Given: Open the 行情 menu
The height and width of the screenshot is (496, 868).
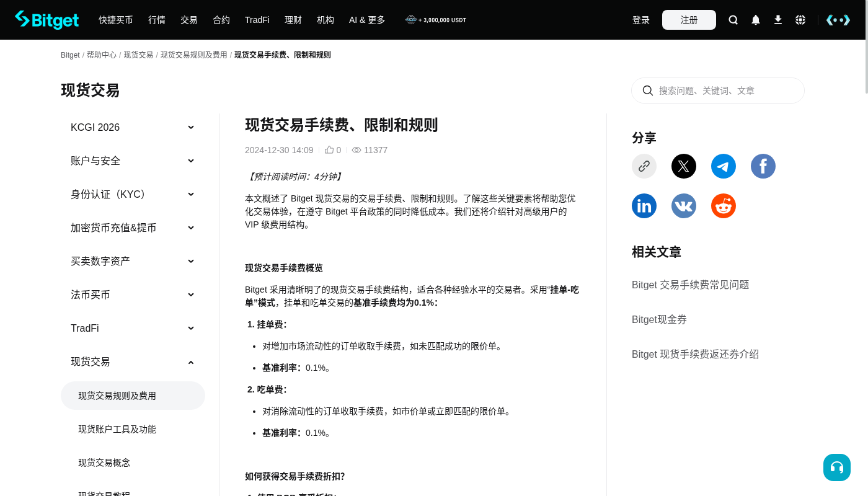Looking at the screenshot, I should point(157,20).
